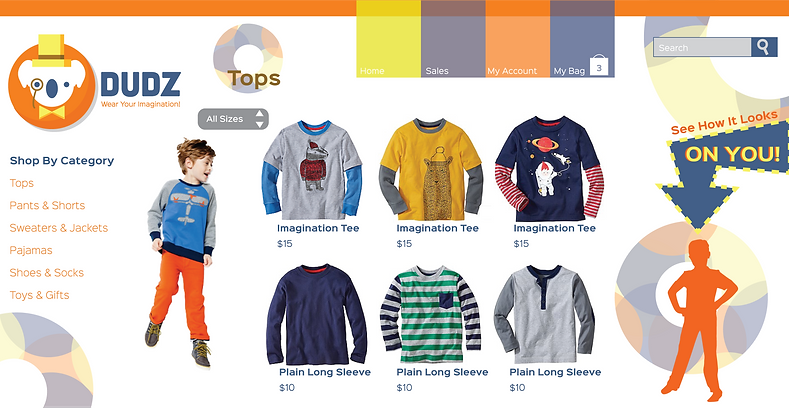Click the Pajamas category link
This screenshot has width=789, height=408.
(x=31, y=250)
